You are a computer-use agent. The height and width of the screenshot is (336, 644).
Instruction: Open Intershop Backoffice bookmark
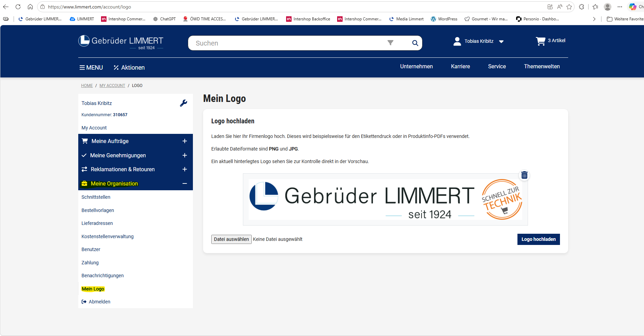pos(308,19)
